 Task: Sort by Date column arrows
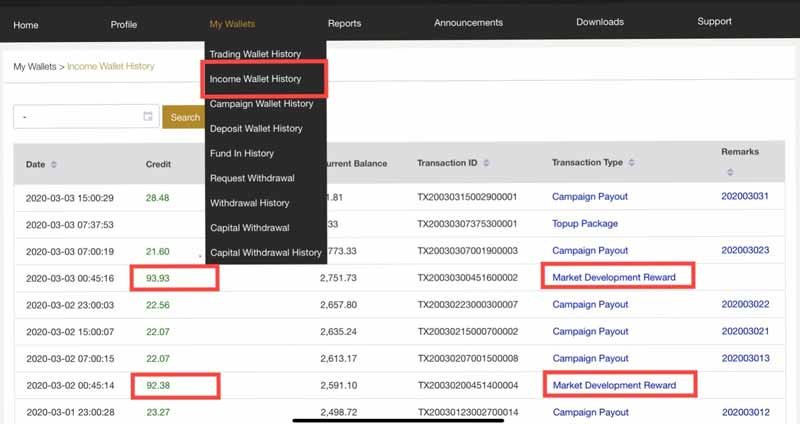54,164
